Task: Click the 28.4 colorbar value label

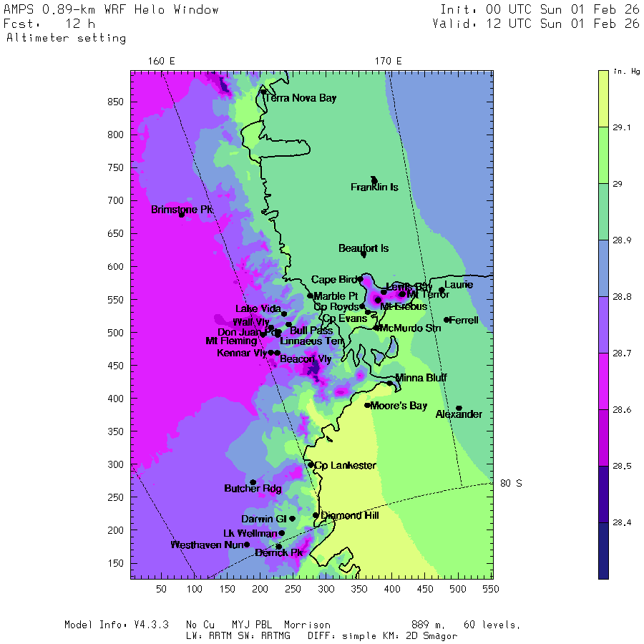Action: click(621, 523)
